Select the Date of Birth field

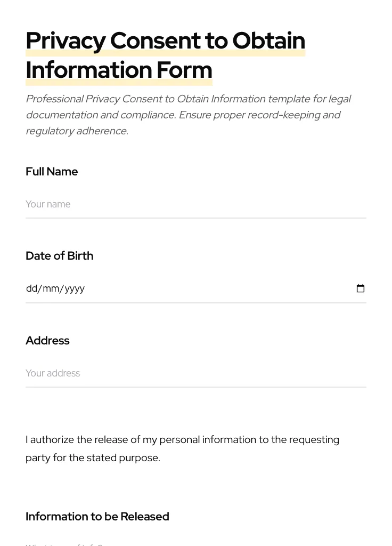[x=160, y=288]
